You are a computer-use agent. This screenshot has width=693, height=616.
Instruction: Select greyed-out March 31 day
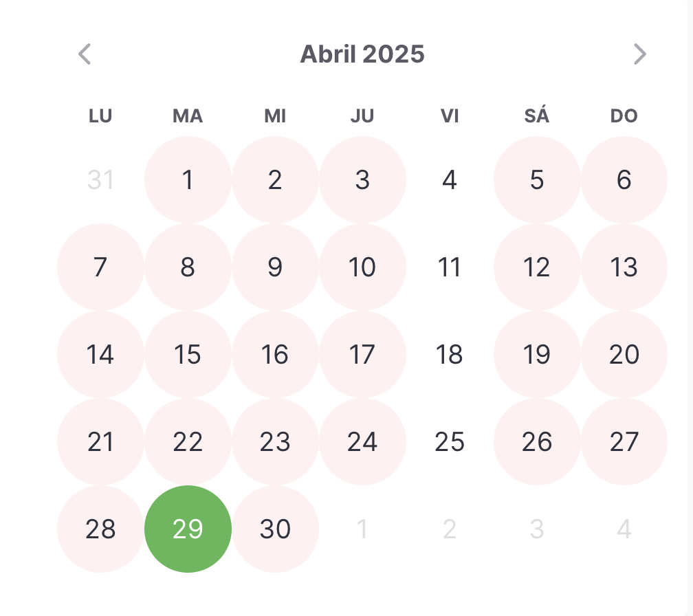tap(101, 180)
